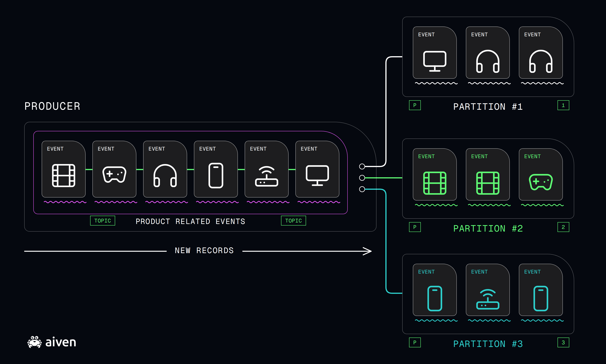Viewport: 606px width, 364px height.
Task: Click the green PARTITION #2 title
Action: coord(488,229)
